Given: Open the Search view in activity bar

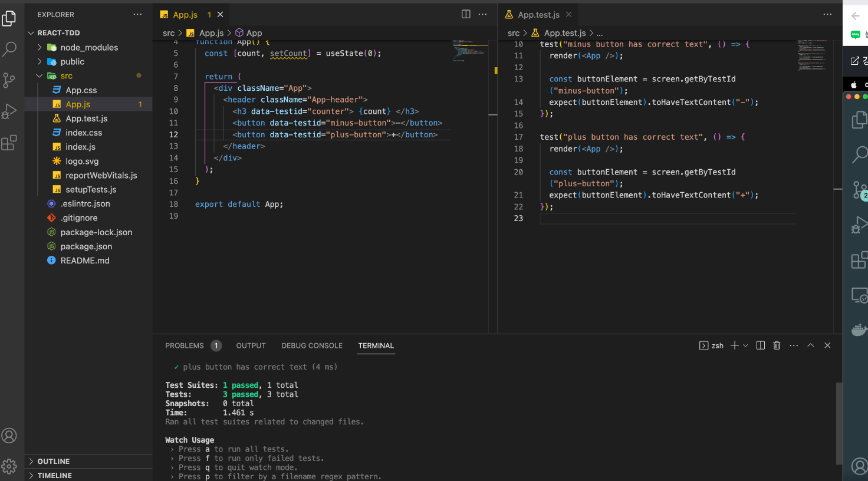Looking at the screenshot, I should click(x=9, y=49).
